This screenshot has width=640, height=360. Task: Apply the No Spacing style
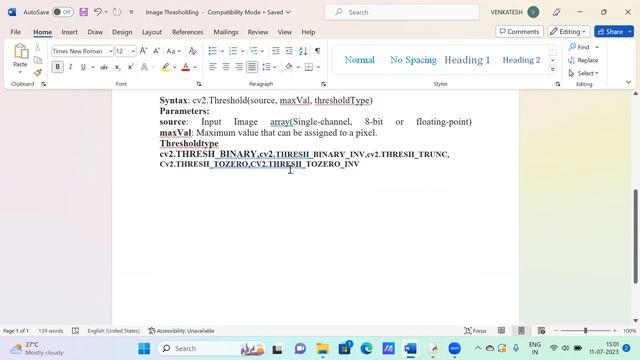[413, 60]
